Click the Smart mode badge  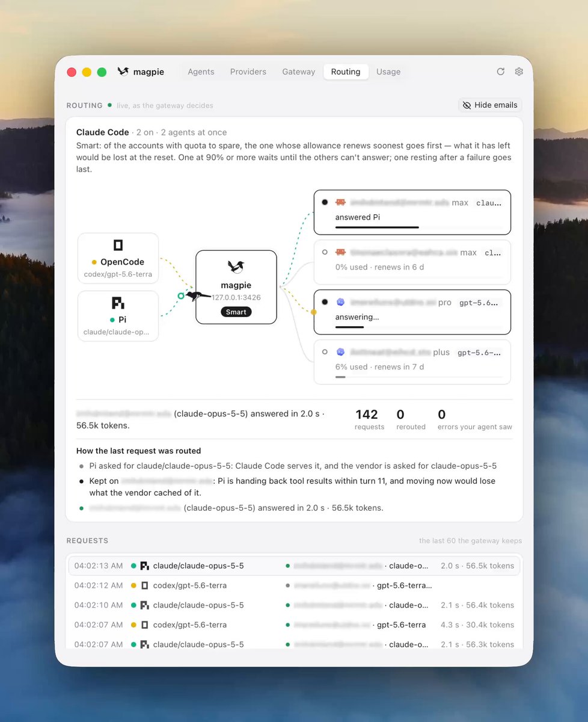(x=236, y=312)
